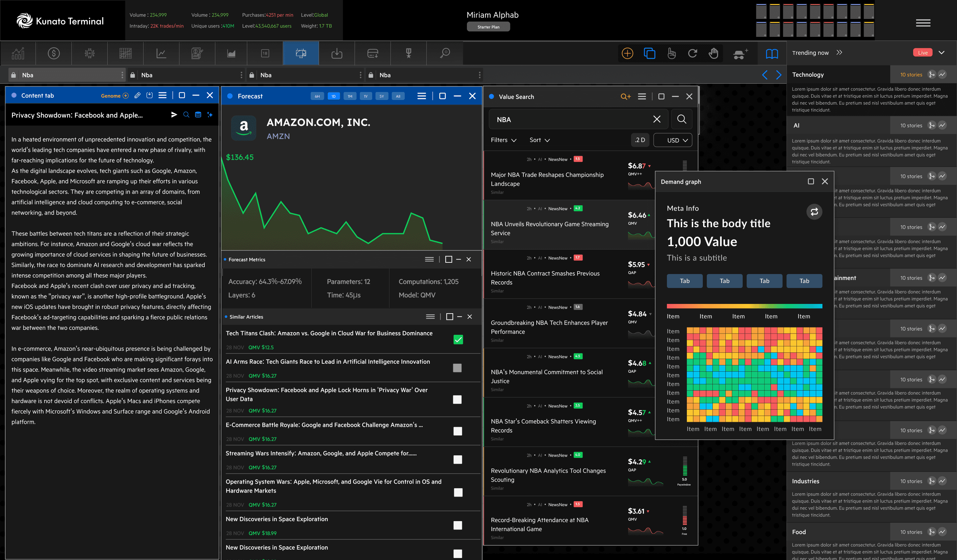Check the QMV $18.99 New Discoveries article checkbox
957x560 pixels.
coord(458,525)
